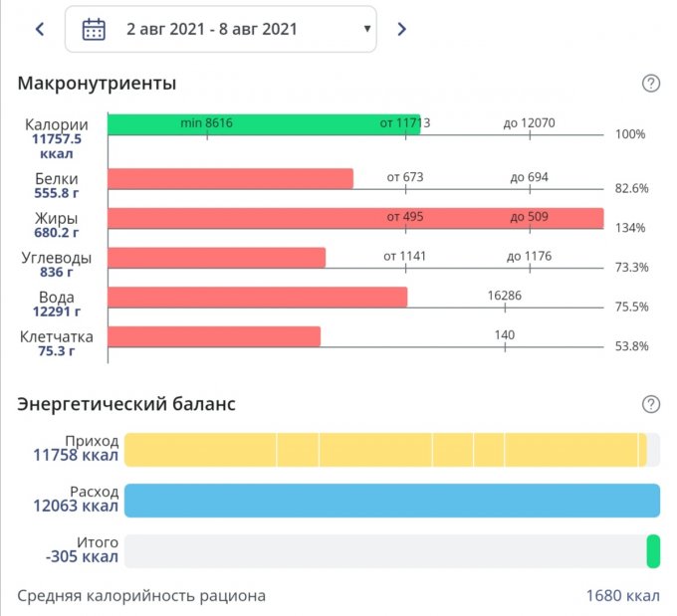Click the red Вода bar

(257, 297)
